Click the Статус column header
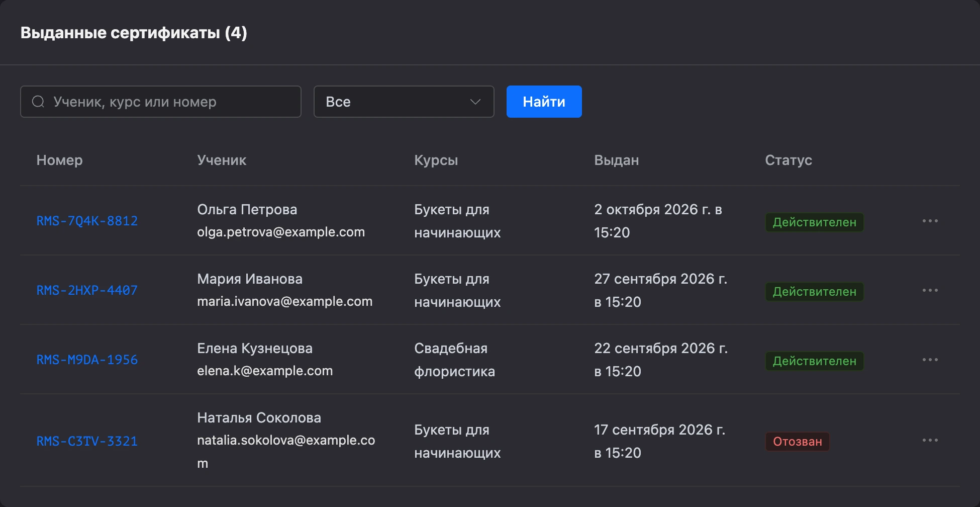 pos(789,160)
